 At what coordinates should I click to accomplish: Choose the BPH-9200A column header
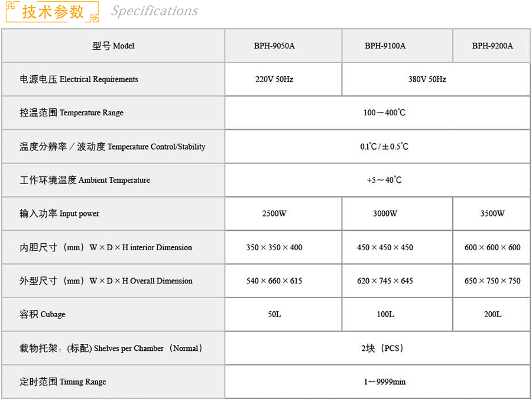pos(492,46)
